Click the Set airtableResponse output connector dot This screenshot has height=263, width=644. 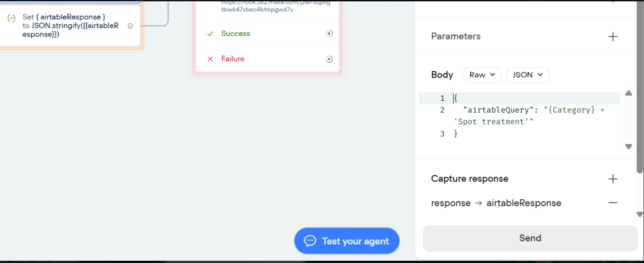tap(130, 26)
